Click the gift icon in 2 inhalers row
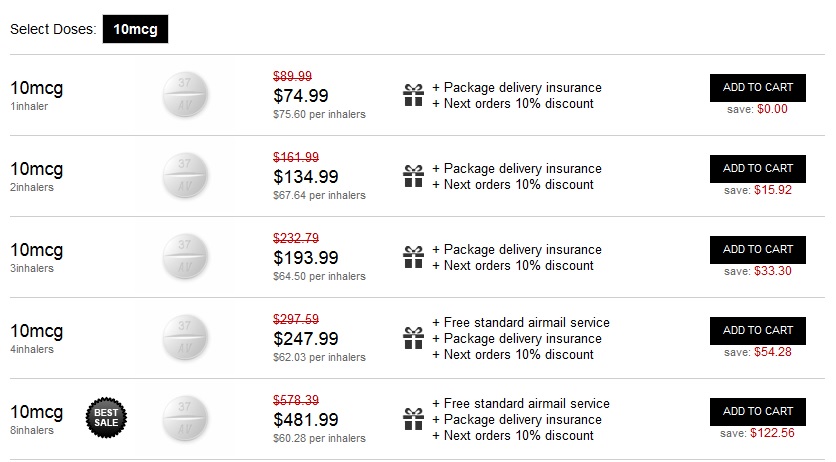 click(x=413, y=176)
